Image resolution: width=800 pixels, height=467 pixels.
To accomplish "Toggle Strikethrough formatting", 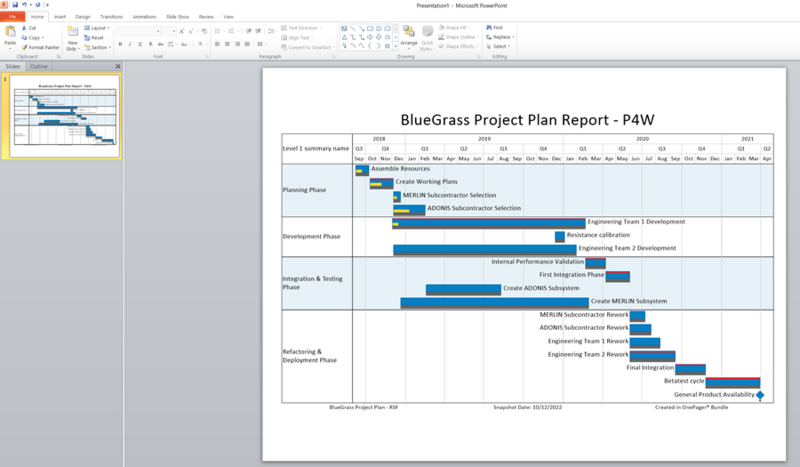I will click(x=160, y=44).
